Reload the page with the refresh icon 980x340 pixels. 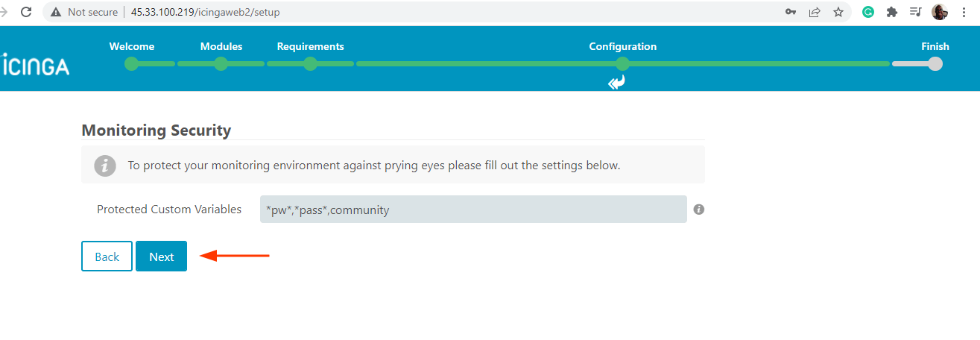click(x=26, y=12)
